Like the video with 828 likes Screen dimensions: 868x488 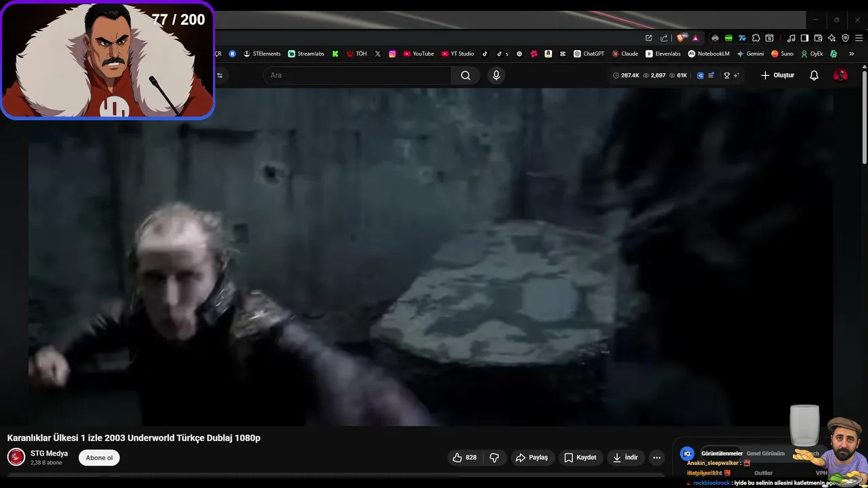pos(465,457)
